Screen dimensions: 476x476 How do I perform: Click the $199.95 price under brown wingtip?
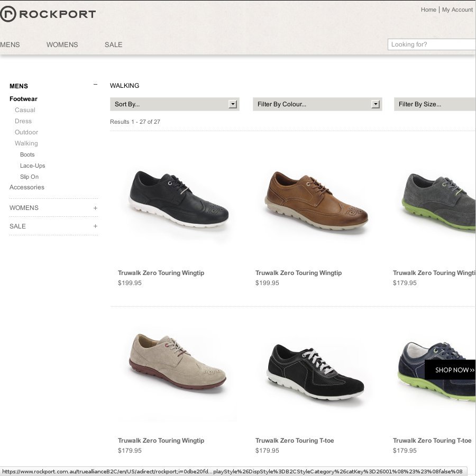(x=267, y=283)
